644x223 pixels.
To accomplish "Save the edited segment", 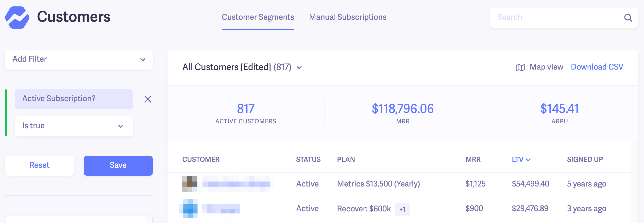I will click(118, 166).
